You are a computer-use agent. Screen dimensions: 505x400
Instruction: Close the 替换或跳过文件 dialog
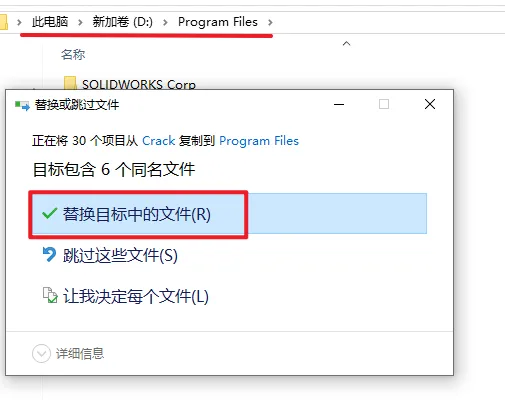tap(430, 104)
